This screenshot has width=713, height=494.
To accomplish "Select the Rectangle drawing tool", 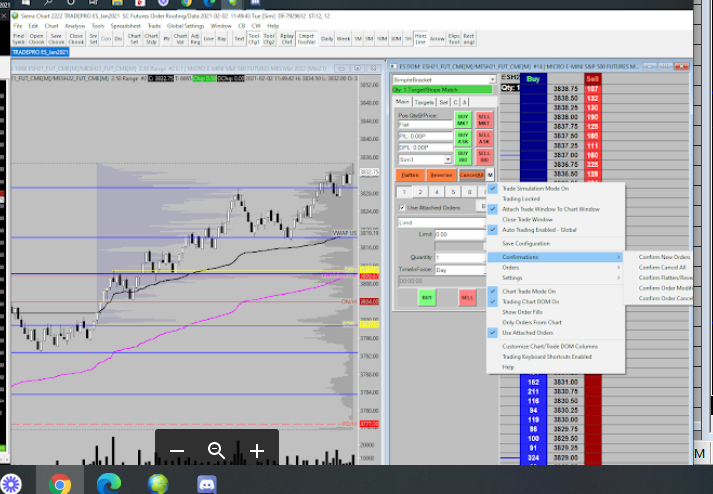I will (x=470, y=39).
